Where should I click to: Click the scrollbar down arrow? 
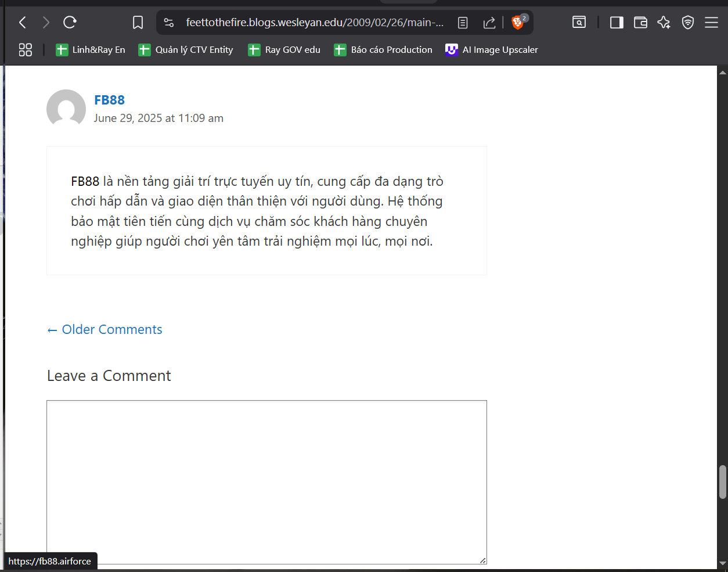[723, 563]
